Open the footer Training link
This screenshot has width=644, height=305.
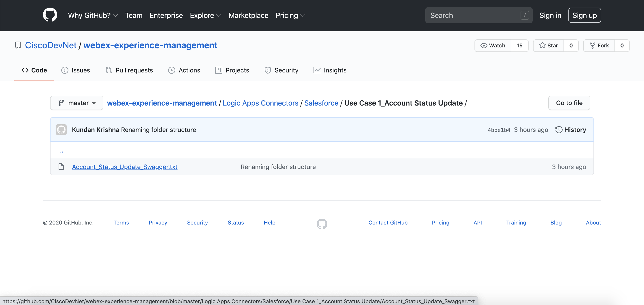click(516, 222)
